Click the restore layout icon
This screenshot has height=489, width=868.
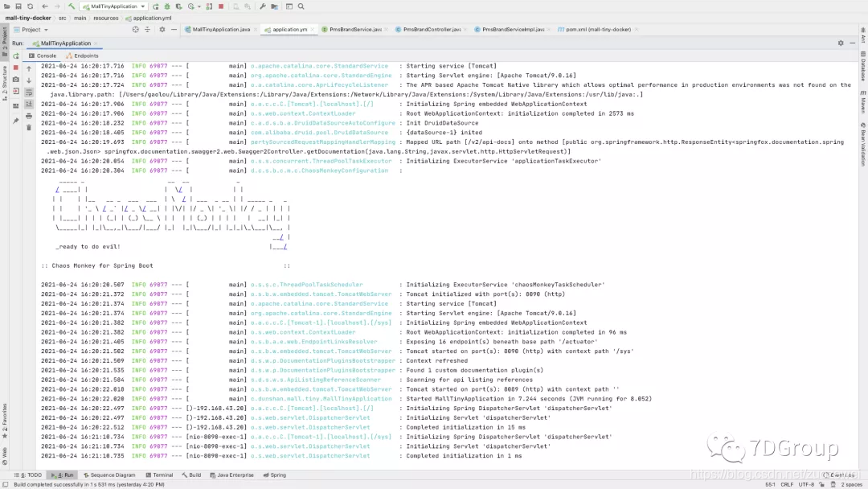[15, 105]
